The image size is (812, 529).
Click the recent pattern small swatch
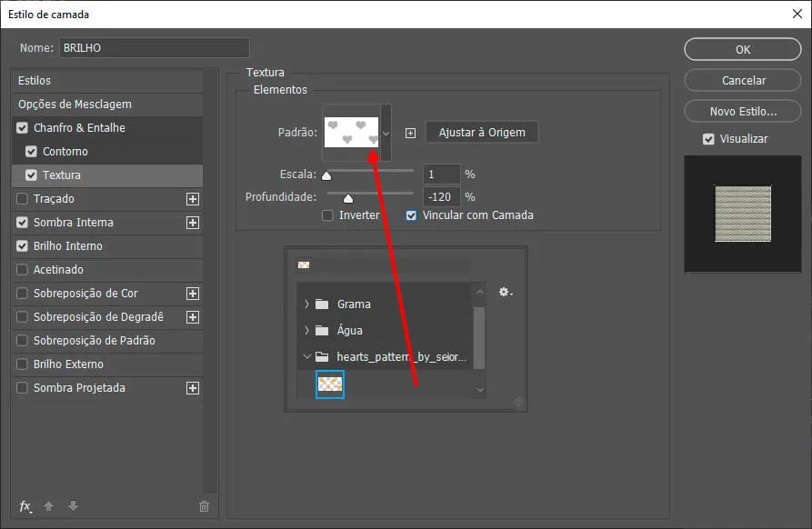[x=304, y=265]
